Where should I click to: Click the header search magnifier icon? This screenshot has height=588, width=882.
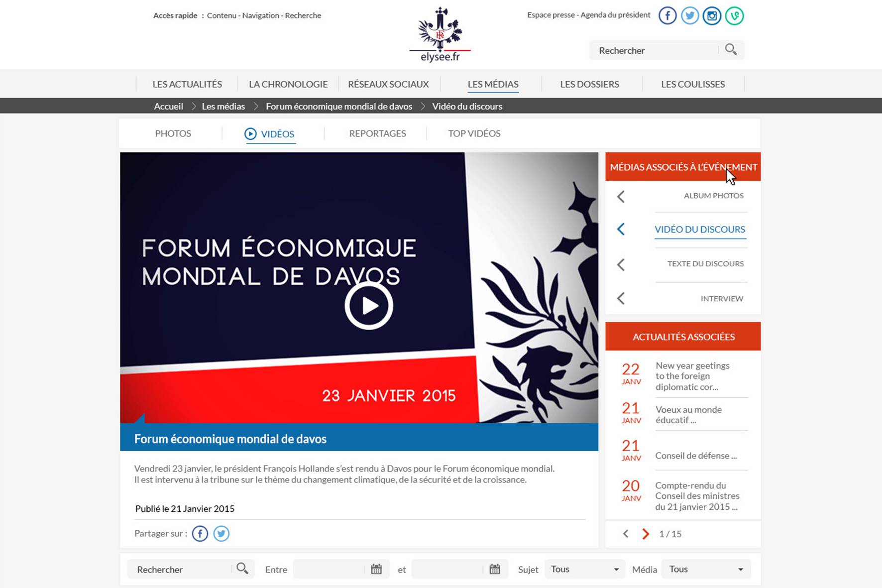[731, 49]
